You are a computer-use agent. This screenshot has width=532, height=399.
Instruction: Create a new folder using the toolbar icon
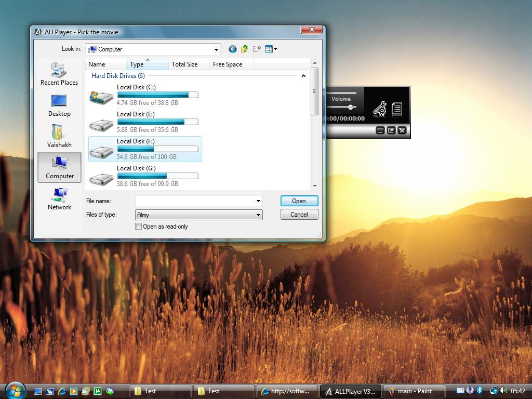pyautogui.click(x=256, y=49)
